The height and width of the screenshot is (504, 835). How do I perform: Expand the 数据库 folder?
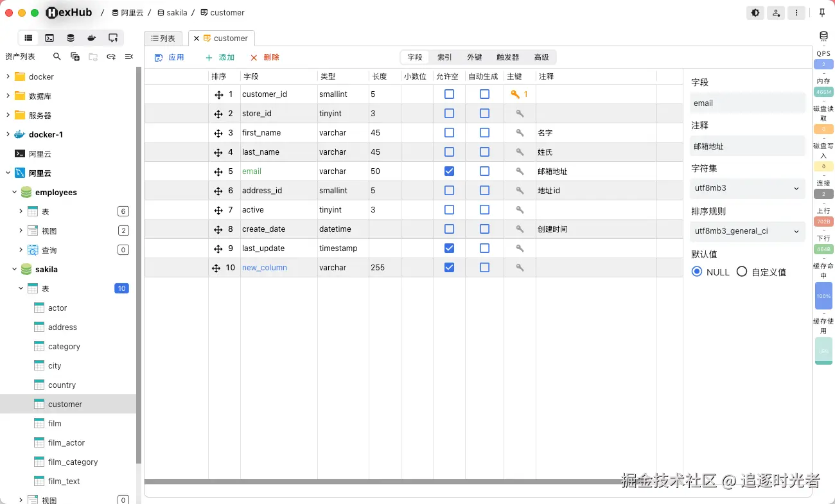pos(8,96)
